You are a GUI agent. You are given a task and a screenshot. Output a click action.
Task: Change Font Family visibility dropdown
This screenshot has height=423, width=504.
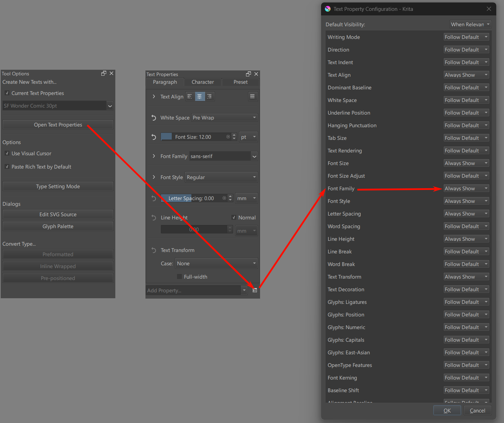[x=466, y=189]
